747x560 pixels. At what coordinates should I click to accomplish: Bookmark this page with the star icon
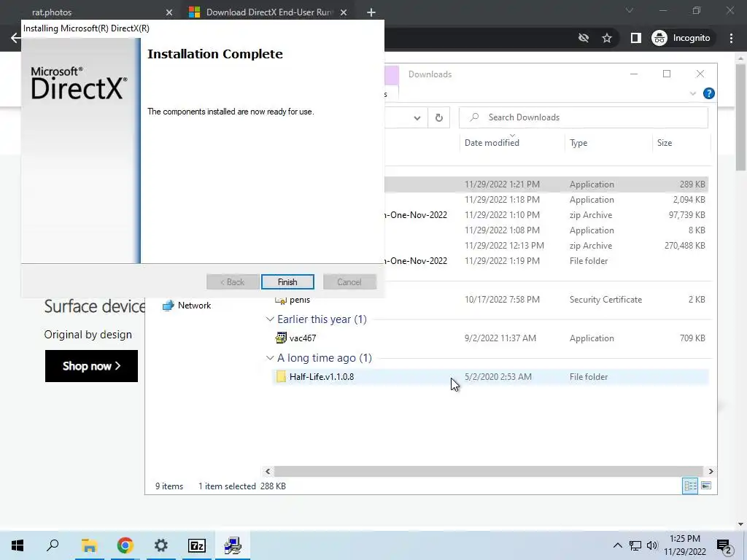(x=606, y=38)
